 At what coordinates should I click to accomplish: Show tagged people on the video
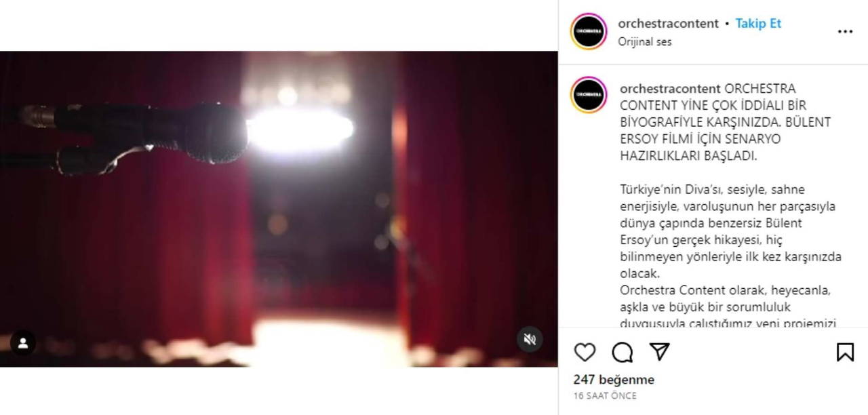tap(23, 343)
